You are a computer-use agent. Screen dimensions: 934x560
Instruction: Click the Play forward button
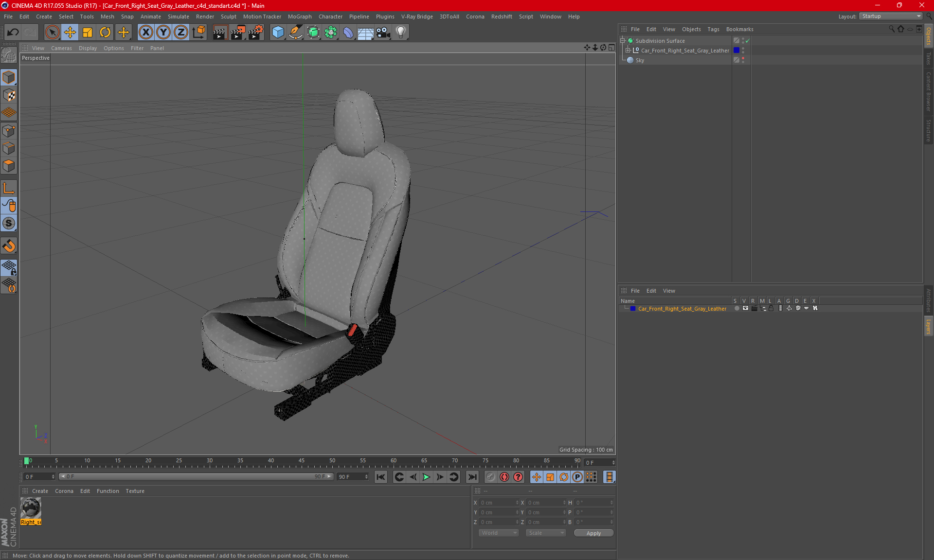click(x=426, y=477)
